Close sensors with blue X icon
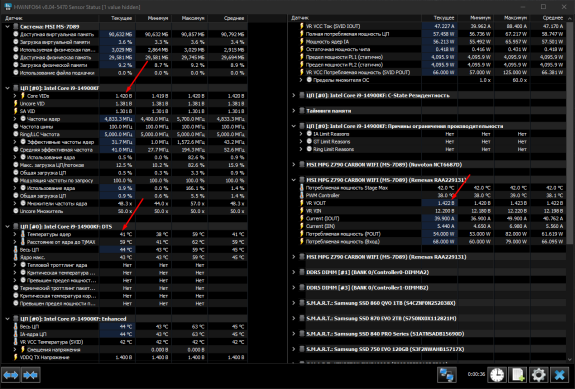This screenshot has width=575, height=389. point(560,375)
